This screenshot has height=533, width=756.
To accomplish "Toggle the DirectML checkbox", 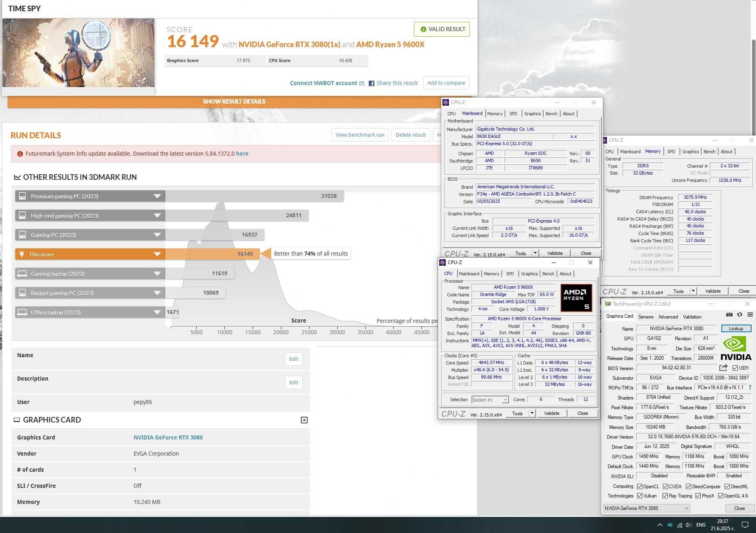I will coord(727,486).
